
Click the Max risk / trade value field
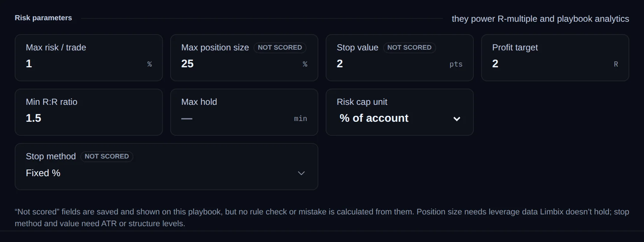point(85,64)
